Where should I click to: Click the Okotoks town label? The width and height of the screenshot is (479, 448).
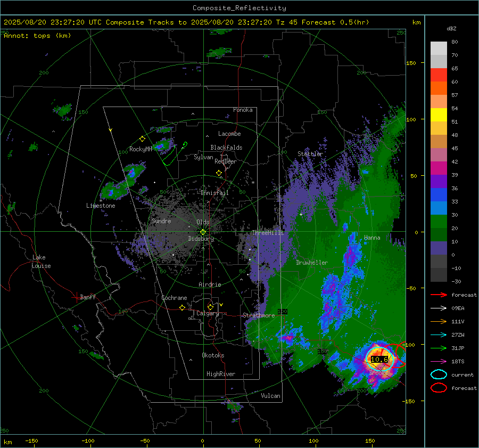click(x=213, y=355)
